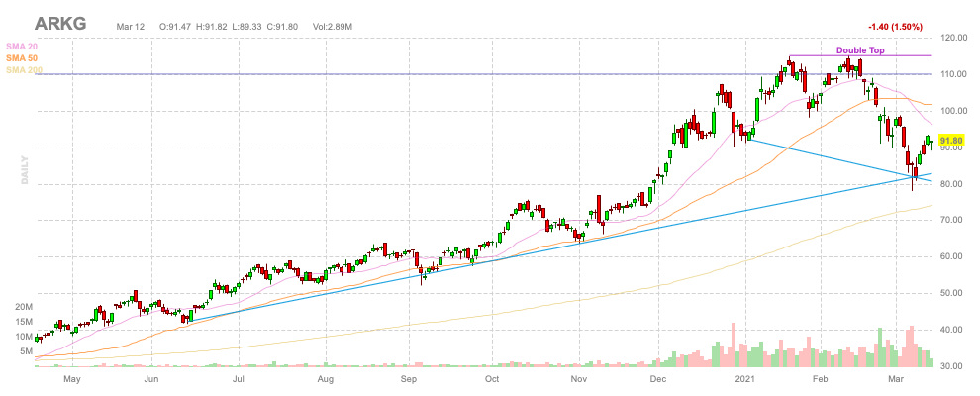Click the 60.00 price axis label
The height and width of the screenshot is (396, 980).
[952, 256]
